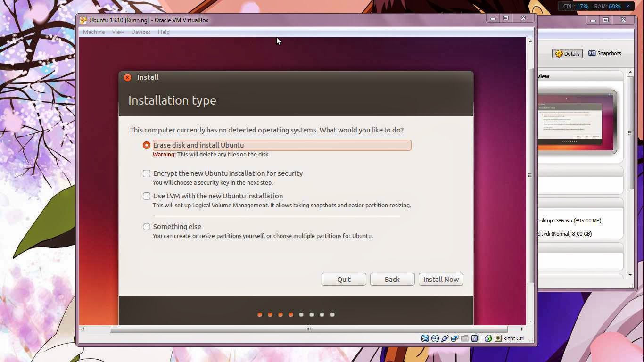
Task: Switch to Details in VirtualBox Manager
Action: click(567, 53)
